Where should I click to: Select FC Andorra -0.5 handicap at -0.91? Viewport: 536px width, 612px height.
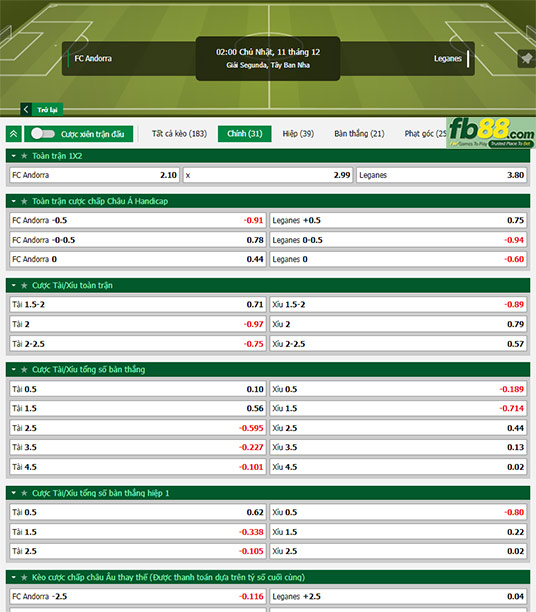[x=138, y=221]
